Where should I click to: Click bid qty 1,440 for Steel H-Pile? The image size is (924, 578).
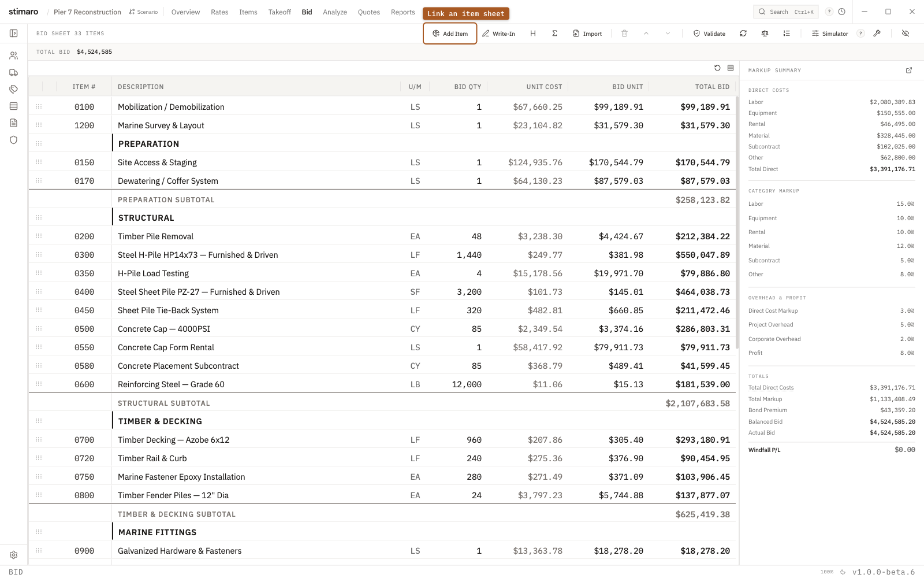click(x=469, y=255)
